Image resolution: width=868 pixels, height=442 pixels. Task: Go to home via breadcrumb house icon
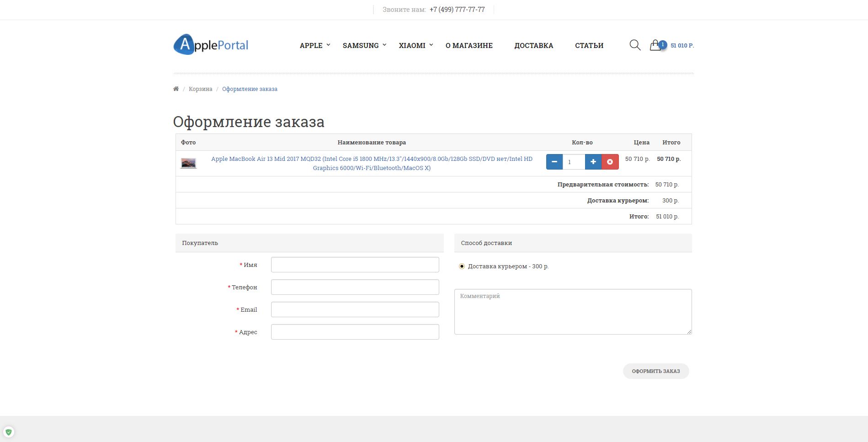pos(176,89)
